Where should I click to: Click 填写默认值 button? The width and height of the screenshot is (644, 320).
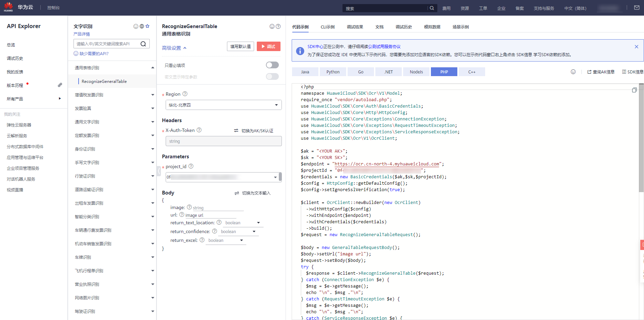click(x=241, y=46)
